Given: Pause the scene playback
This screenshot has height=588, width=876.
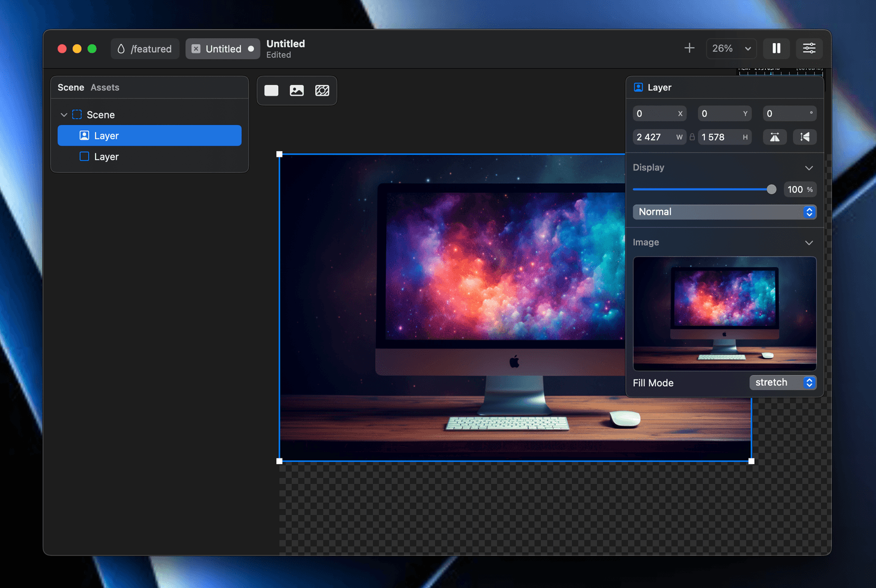Looking at the screenshot, I should 776,48.
